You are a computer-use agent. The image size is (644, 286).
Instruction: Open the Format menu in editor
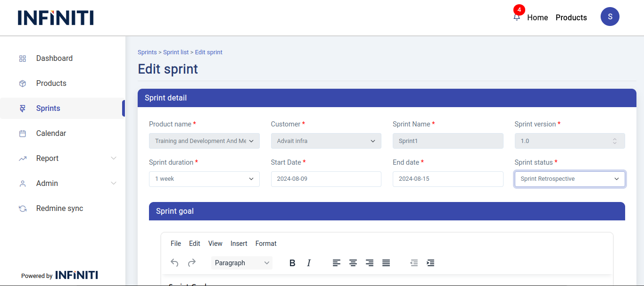pos(266,244)
